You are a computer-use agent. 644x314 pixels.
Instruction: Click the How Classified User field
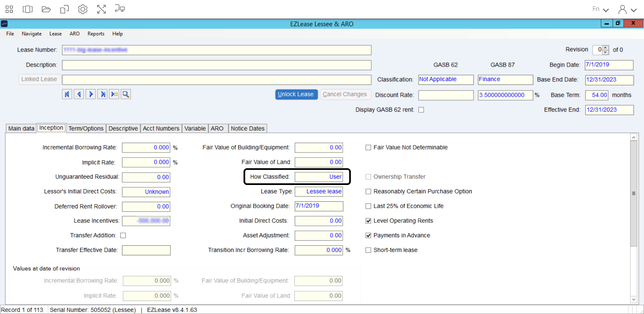pos(319,177)
